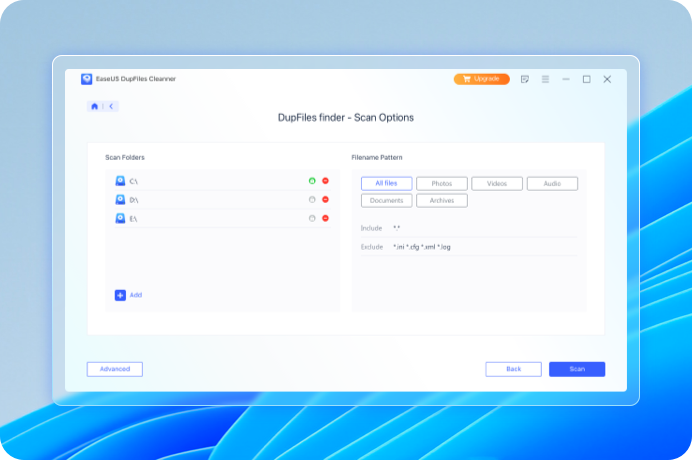Select the C:\ drive icon in Scan Folders
The image size is (692, 460).
[x=120, y=181]
